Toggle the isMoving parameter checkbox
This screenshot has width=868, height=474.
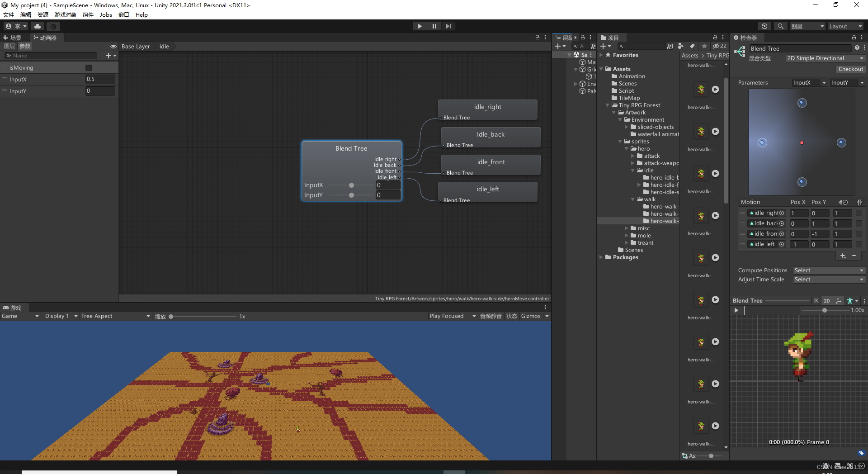point(89,68)
